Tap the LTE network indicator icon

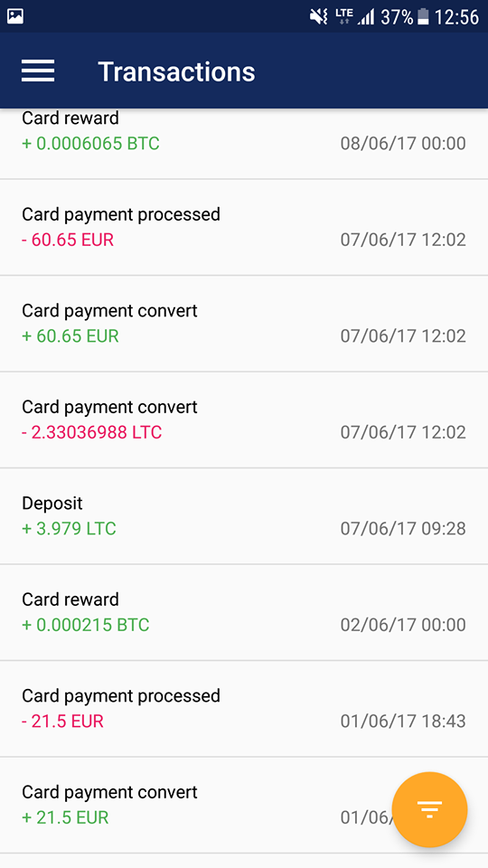(344, 16)
